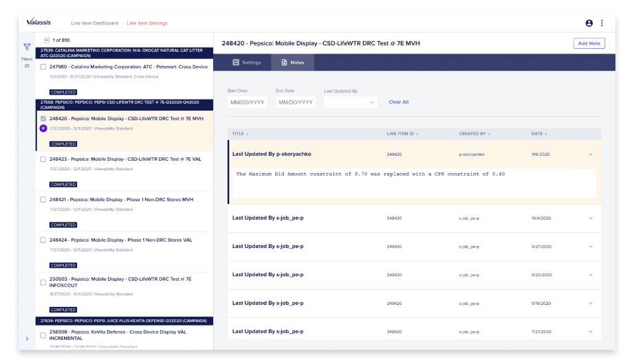
Task: Open line item 247980 Petsmart Cross Device title
Action: [x=129, y=67]
